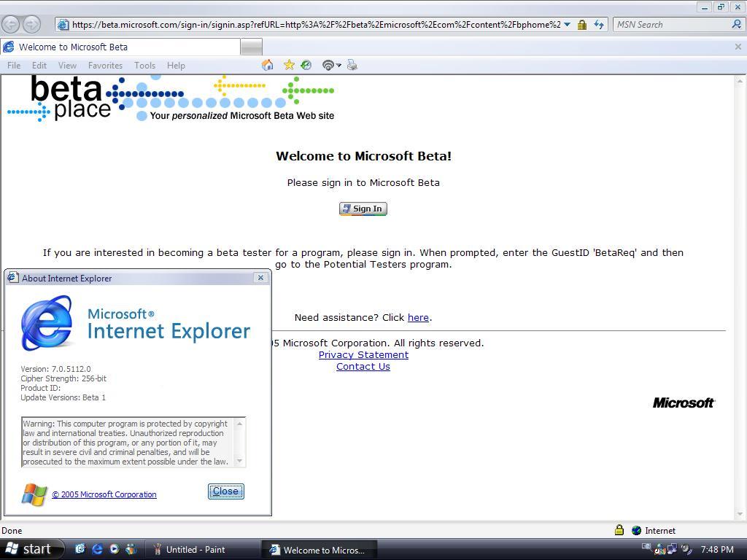Click the Windows flag logo in About dialog
Viewport: 747px width, 560px height.
pyautogui.click(x=34, y=494)
